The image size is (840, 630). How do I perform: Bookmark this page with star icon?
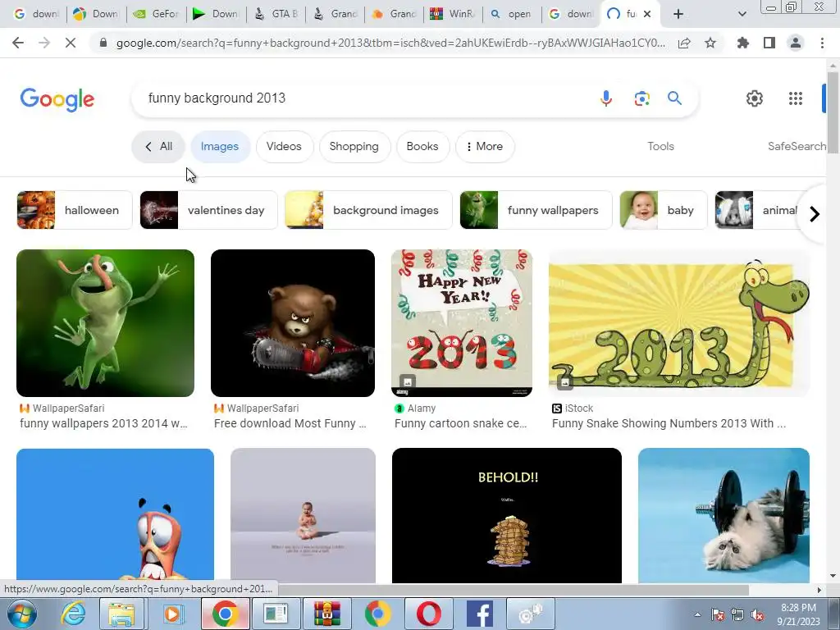(x=710, y=43)
